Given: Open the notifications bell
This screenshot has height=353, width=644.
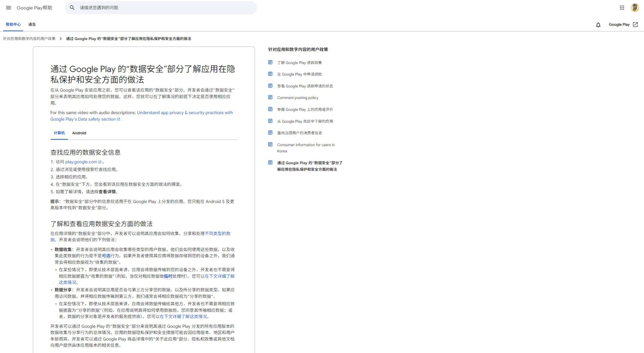Looking at the screenshot, I should [x=598, y=25].
